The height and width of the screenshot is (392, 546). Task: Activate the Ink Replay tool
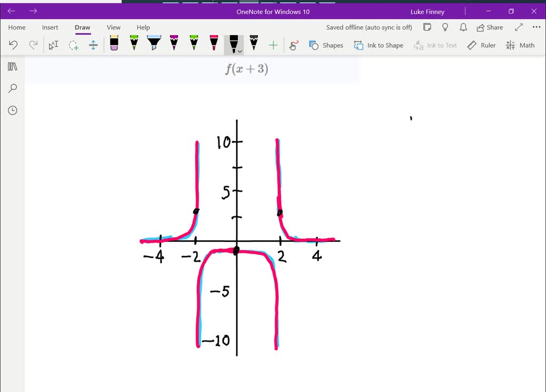pos(293,45)
